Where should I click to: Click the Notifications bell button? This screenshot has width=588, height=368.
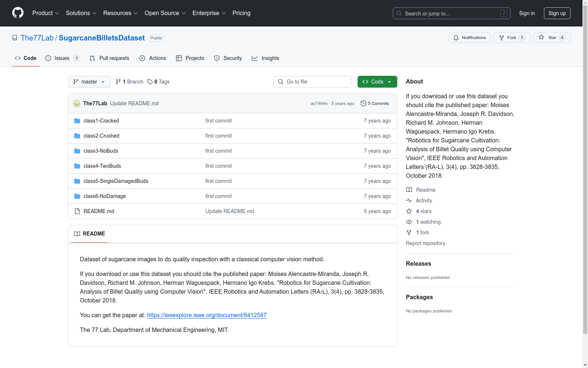click(x=469, y=38)
